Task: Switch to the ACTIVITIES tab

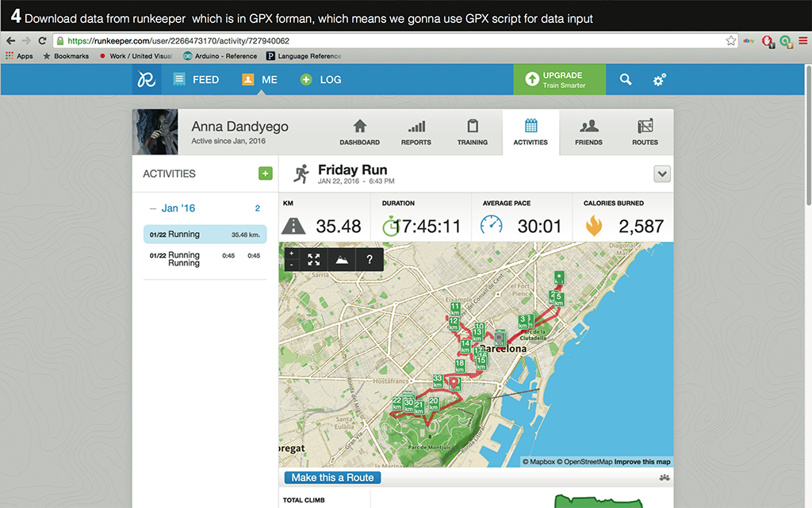Action: pos(530,132)
